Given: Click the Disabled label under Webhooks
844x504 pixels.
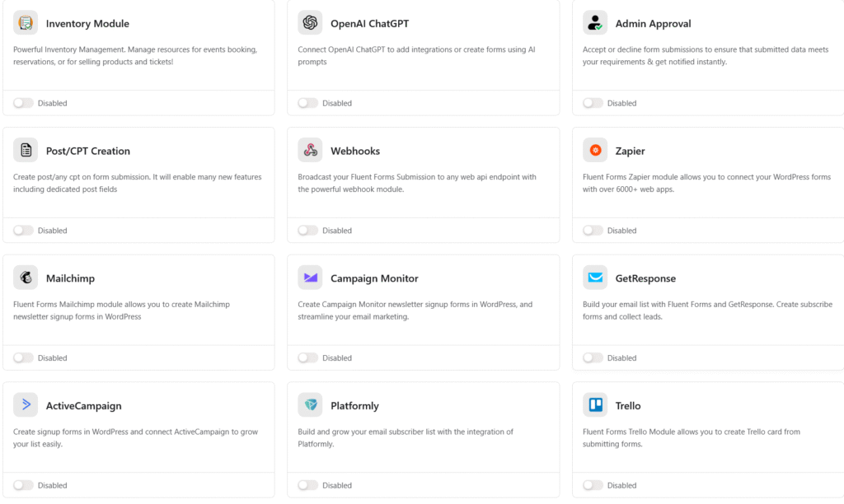Looking at the screenshot, I should 337,231.
